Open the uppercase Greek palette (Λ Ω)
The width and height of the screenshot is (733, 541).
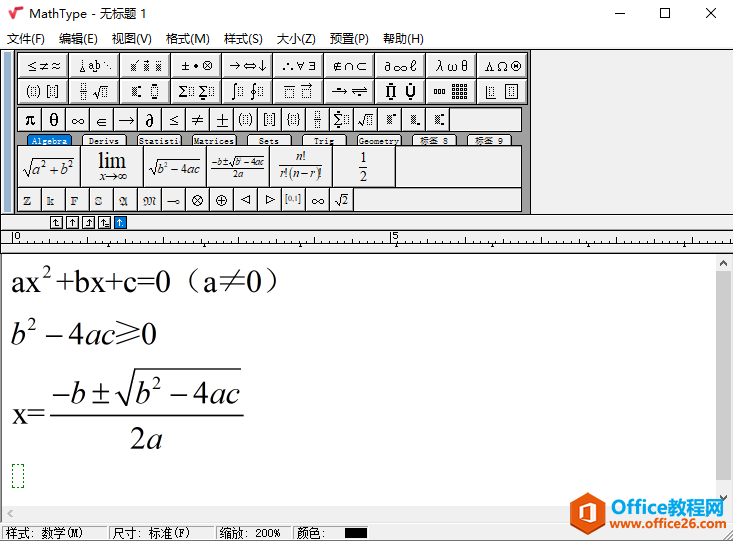502,66
